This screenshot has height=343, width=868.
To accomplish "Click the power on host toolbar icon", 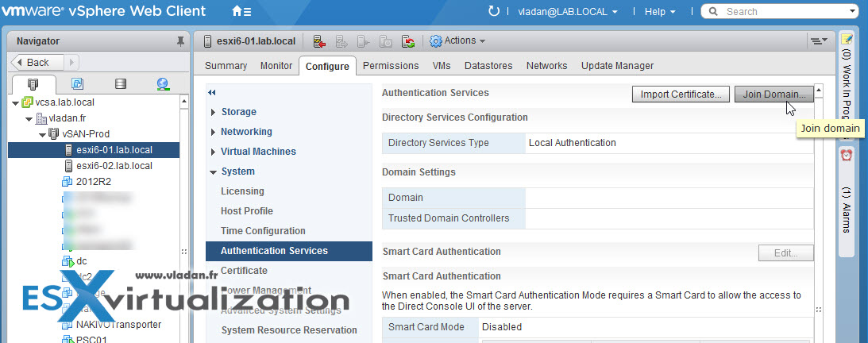I will (363, 41).
